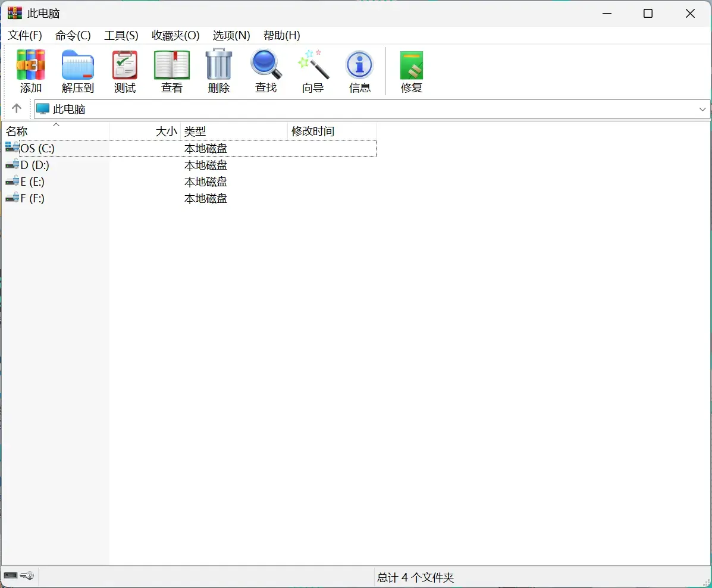Open the 命令(C) menu

73,36
